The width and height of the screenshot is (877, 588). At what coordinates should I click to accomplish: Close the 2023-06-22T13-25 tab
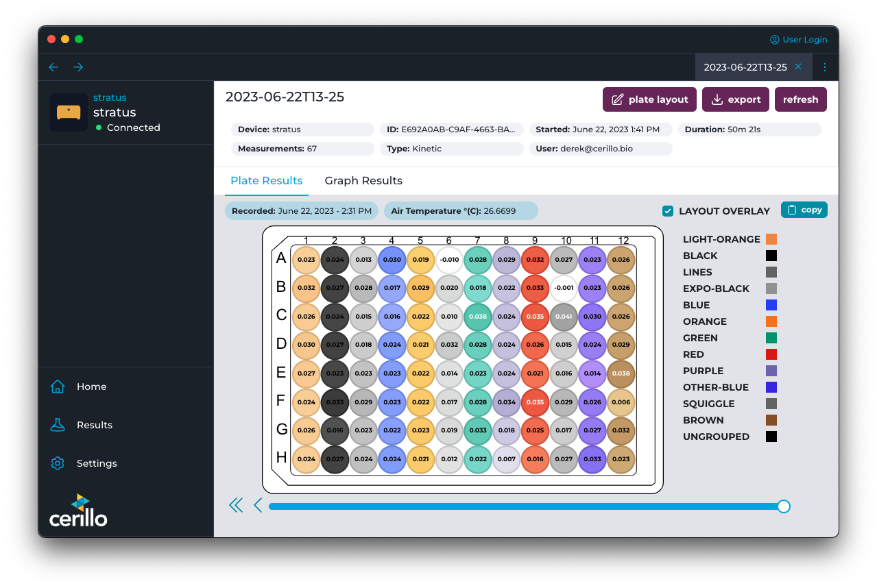[x=798, y=67]
